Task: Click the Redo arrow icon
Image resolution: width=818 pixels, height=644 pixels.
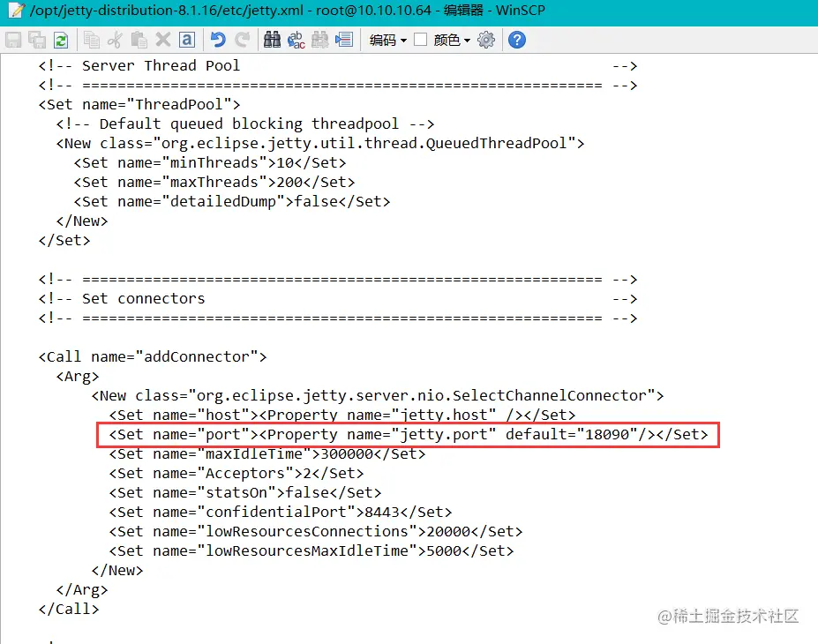Action: click(x=242, y=41)
